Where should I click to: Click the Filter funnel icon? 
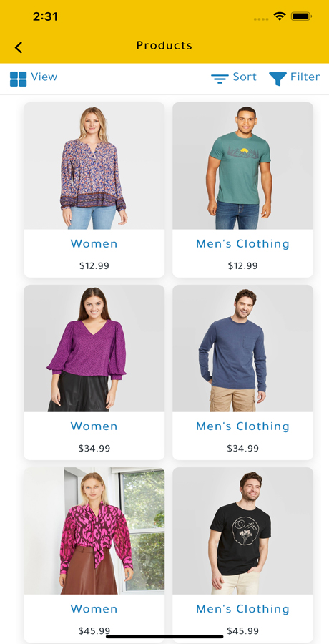pyautogui.click(x=278, y=79)
